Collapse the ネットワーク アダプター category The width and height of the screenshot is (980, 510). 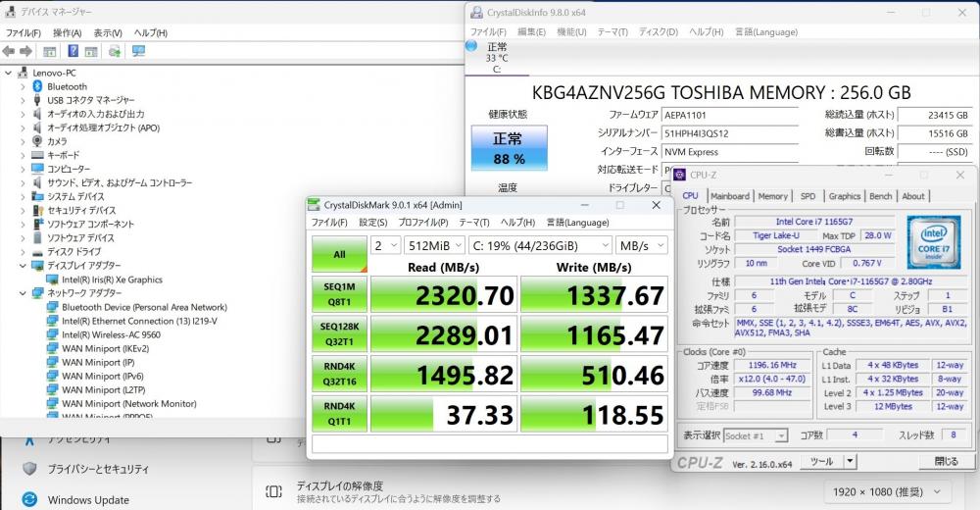(23, 293)
